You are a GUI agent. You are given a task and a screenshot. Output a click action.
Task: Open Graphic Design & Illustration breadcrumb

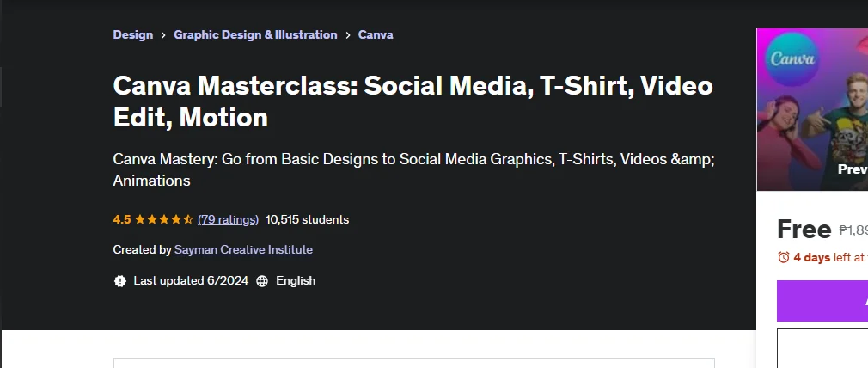click(x=255, y=34)
